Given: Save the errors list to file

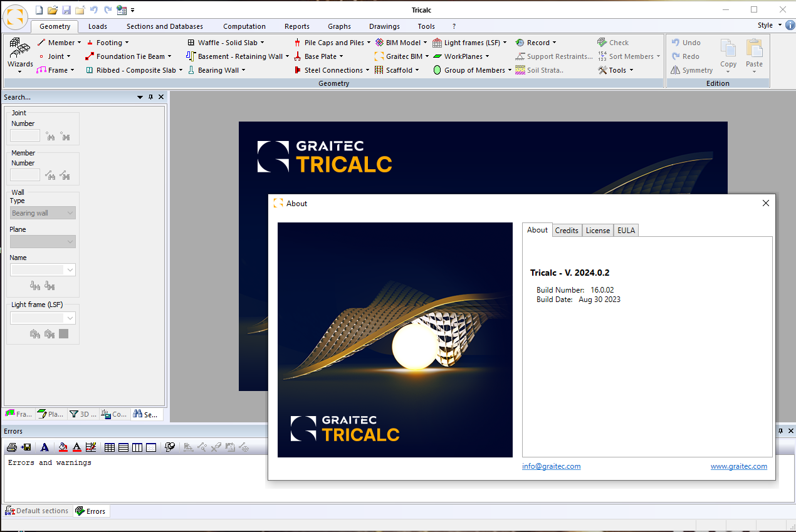Looking at the screenshot, I should pos(26,447).
